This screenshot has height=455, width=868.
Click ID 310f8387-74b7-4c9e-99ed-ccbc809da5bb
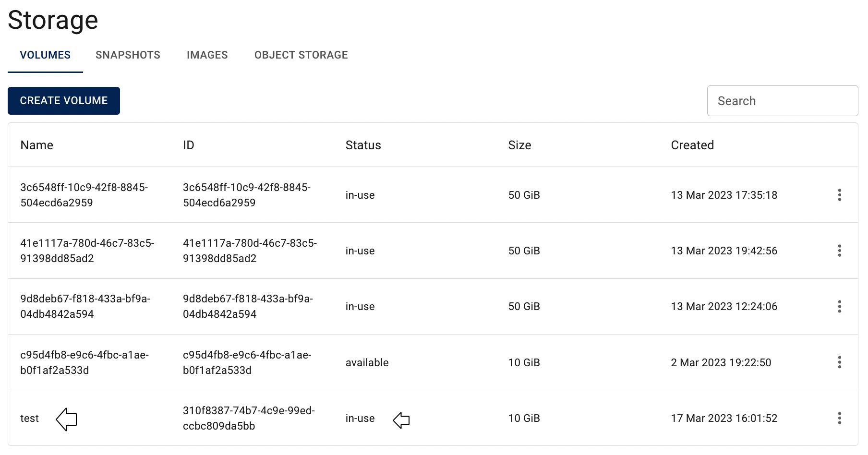pos(249,418)
